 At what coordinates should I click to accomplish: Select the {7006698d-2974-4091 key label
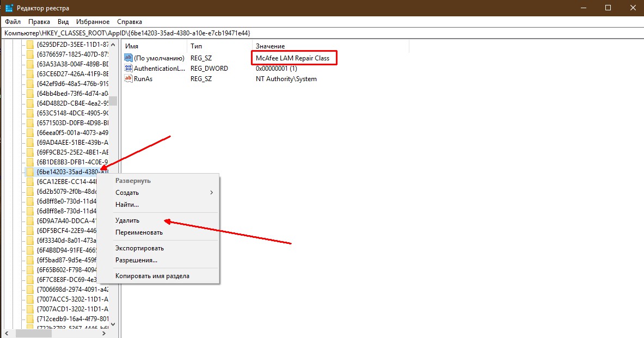72,290
